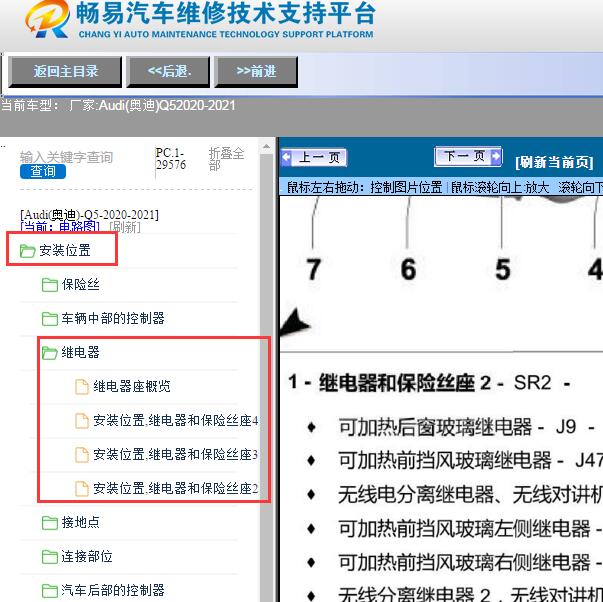603x602 pixels.
Task: Open 安装位置,继电器和保险丝座3 page
Action: click(175, 455)
